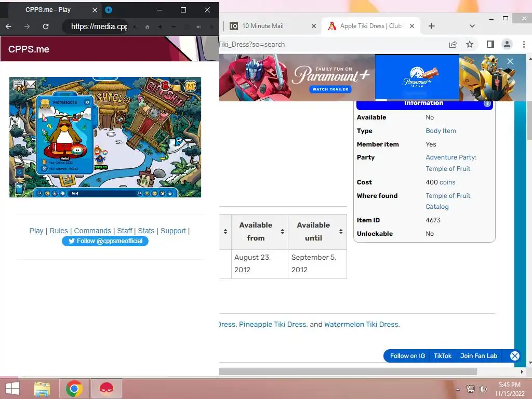Open the Commands link
This screenshot has height=399, width=532.
(92, 231)
